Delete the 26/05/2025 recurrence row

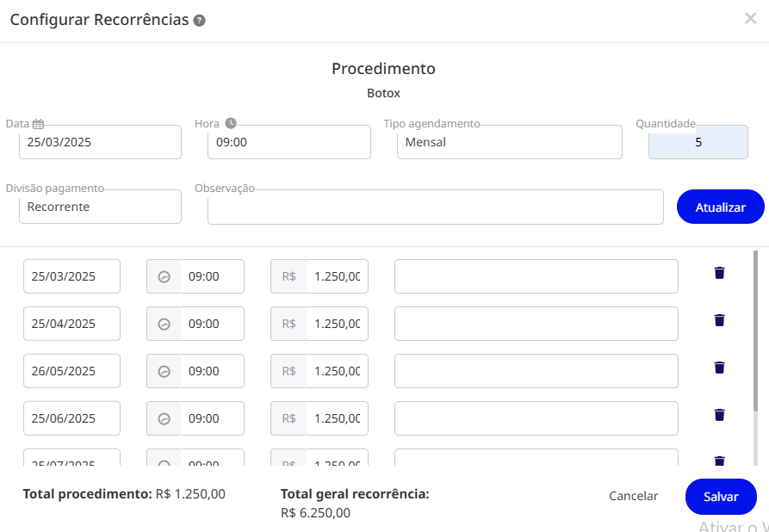pyautogui.click(x=719, y=368)
